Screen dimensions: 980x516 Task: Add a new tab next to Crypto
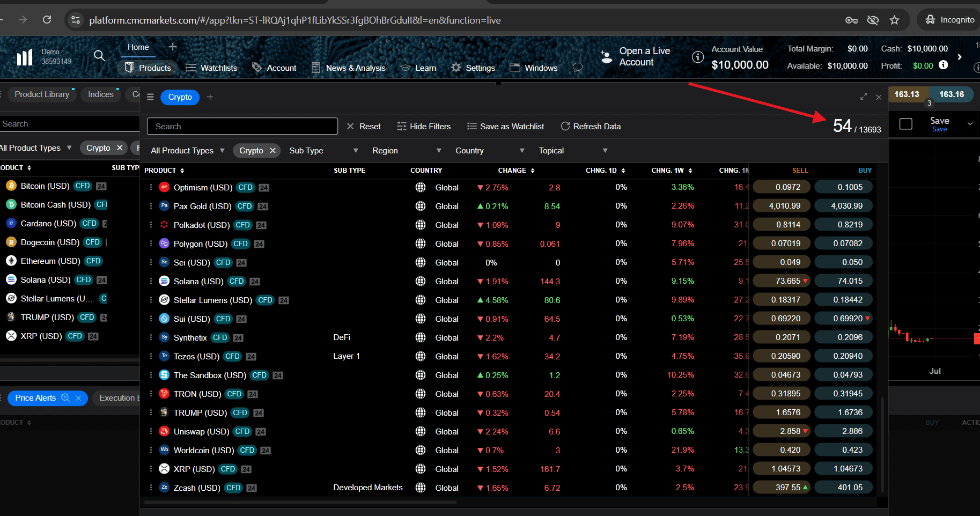pos(210,97)
